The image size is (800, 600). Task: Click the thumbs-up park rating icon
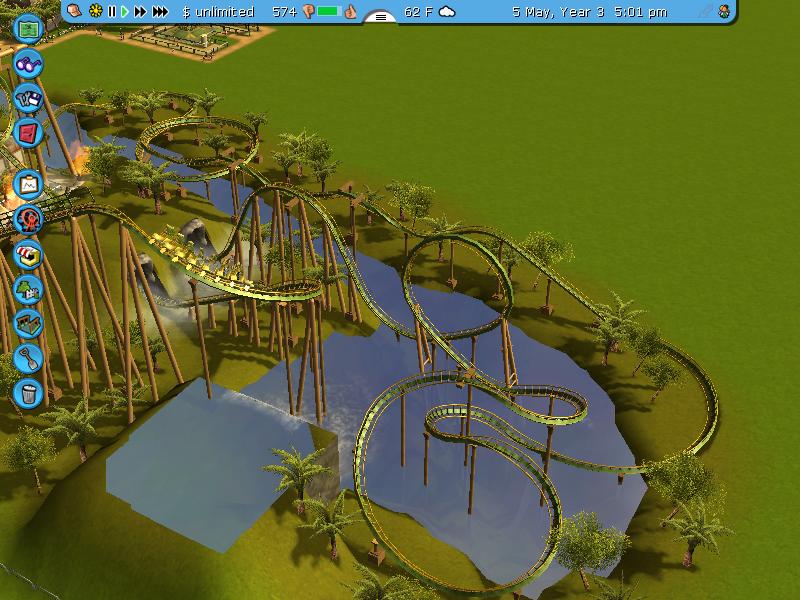click(350, 11)
